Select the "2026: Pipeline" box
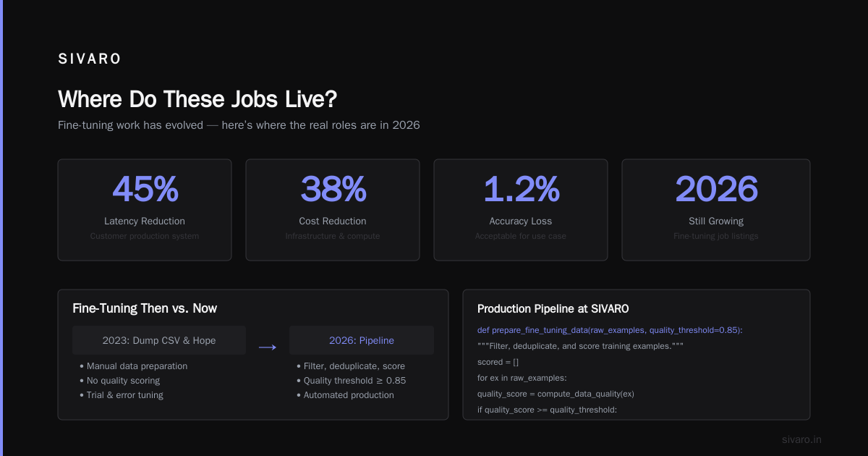868x456 pixels. click(362, 340)
